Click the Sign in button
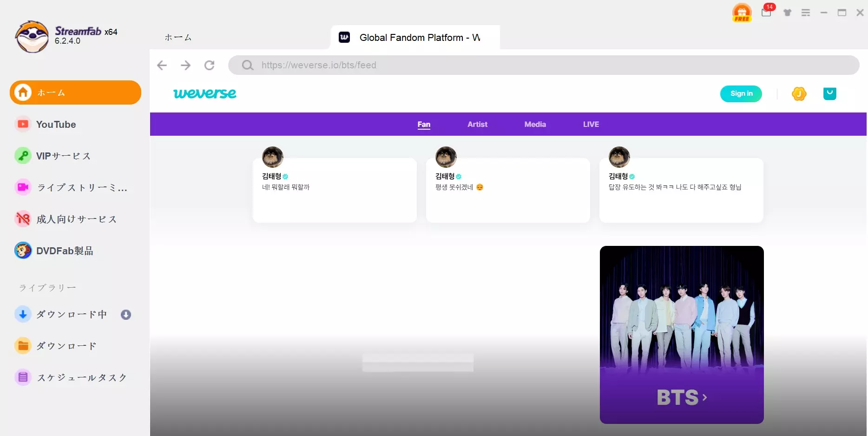The image size is (868, 436). (741, 93)
